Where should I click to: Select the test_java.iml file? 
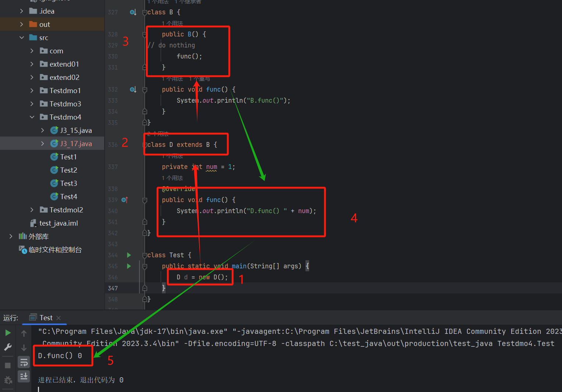[59, 223]
